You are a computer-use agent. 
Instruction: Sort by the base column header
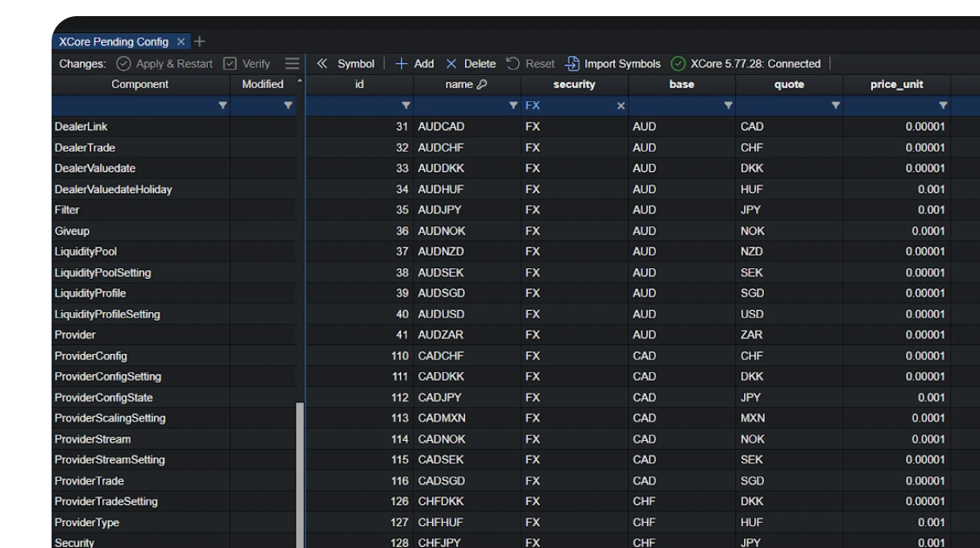[681, 85]
